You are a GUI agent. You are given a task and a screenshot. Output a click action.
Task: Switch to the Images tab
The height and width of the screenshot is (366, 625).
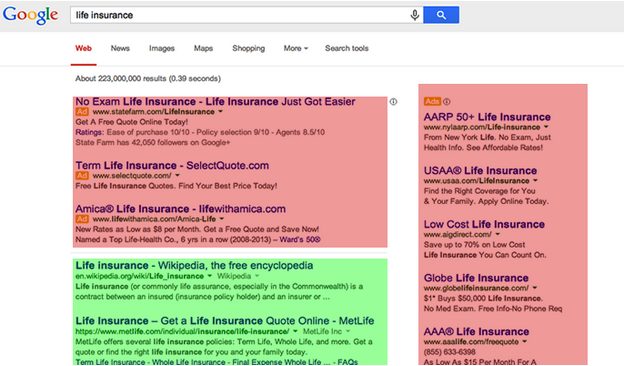pyautogui.click(x=162, y=48)
